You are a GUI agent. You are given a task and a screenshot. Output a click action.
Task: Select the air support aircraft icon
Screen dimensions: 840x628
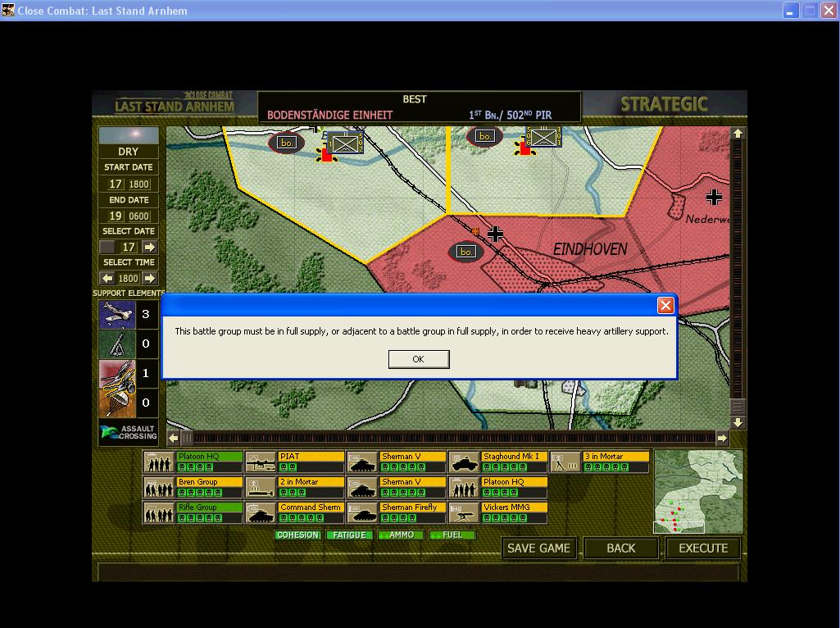pyautogui.click(x=117, y=315)
